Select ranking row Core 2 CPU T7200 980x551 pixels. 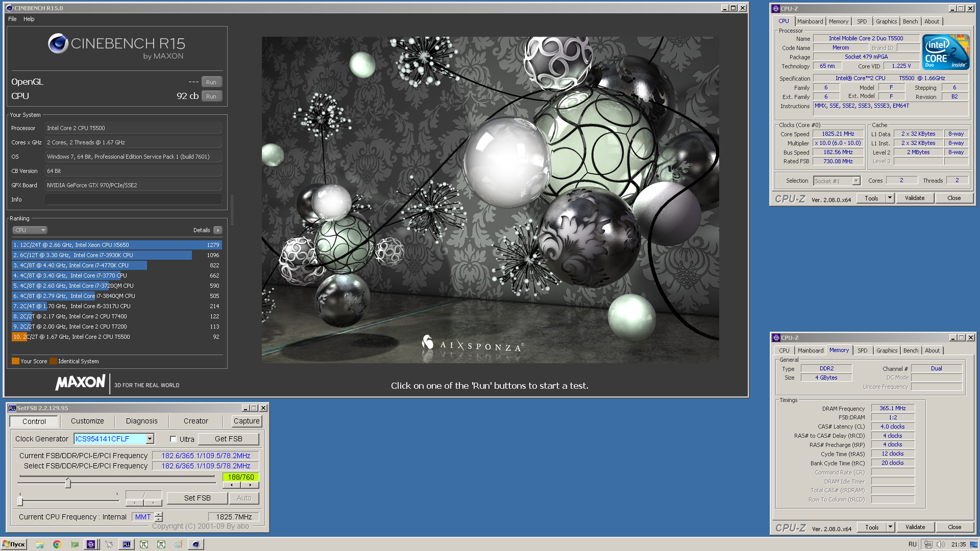pos(116,327)
